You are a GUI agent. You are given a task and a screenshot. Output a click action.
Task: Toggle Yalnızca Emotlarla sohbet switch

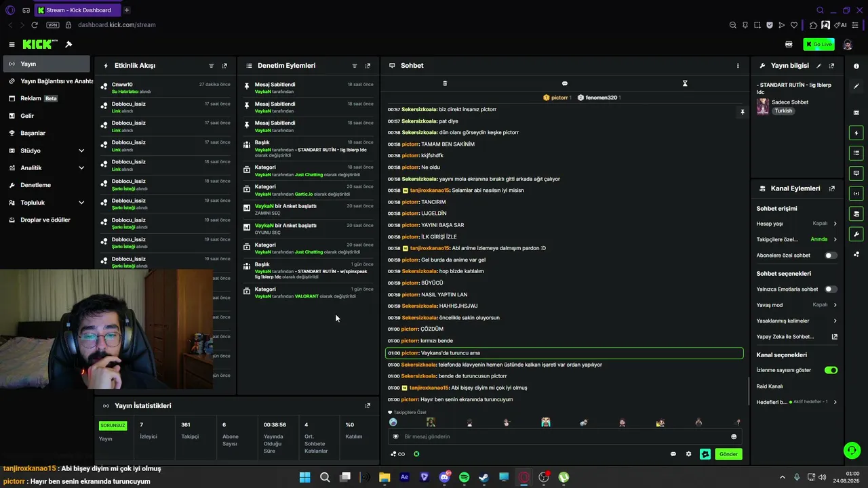click(831, 289)
